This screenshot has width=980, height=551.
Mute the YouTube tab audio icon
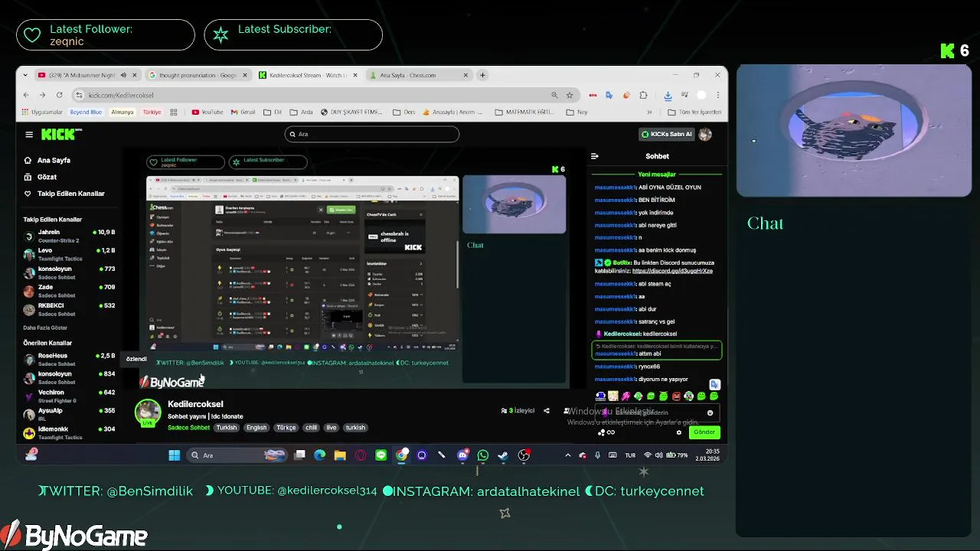[x=124, y=75]
